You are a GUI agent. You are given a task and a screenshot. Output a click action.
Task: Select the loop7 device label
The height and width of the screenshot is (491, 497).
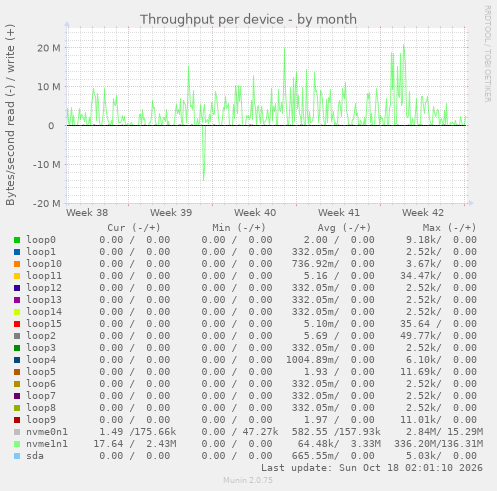pos(41,396)
